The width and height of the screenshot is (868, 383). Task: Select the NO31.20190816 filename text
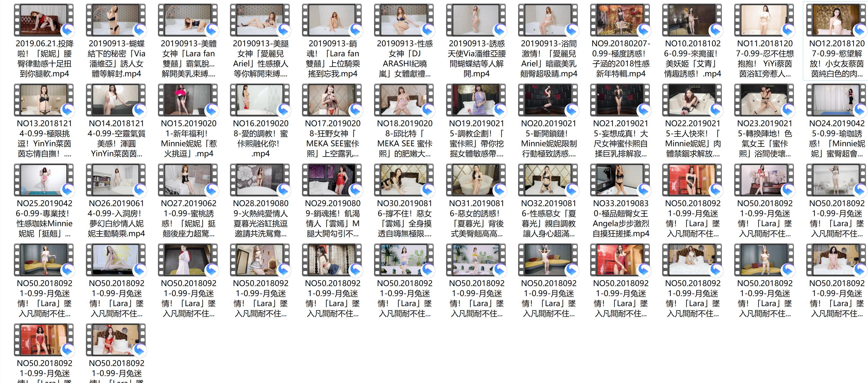tap(476, 218)
